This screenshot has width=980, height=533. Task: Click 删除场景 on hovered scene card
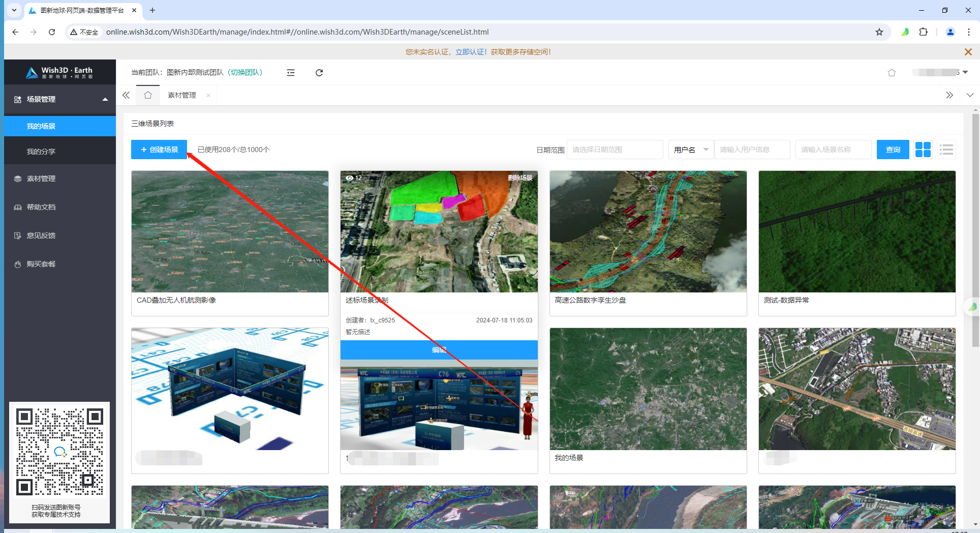520,178
